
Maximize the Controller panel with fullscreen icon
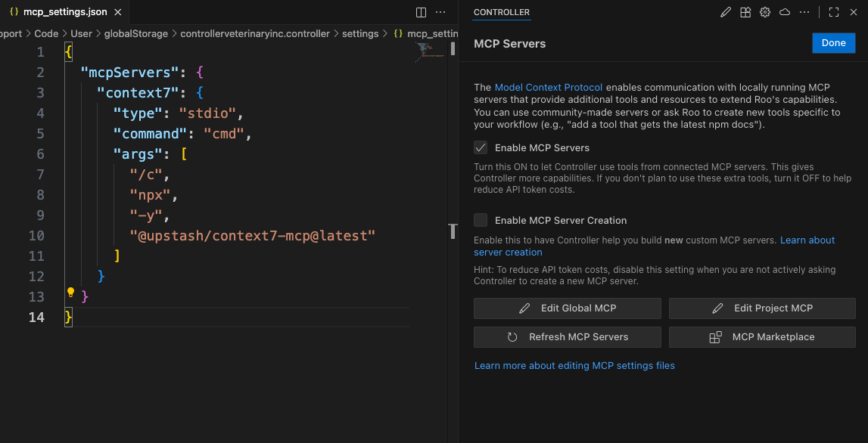tap(834, 12)
